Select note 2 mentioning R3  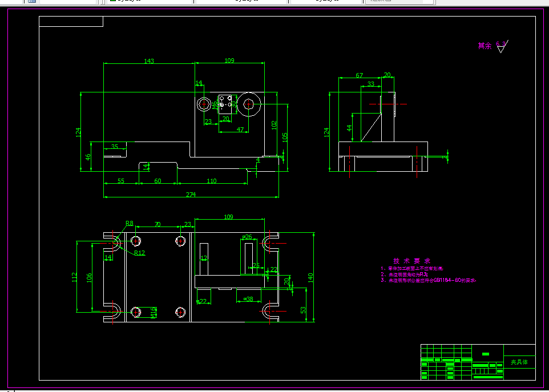[x=405, y=274]
